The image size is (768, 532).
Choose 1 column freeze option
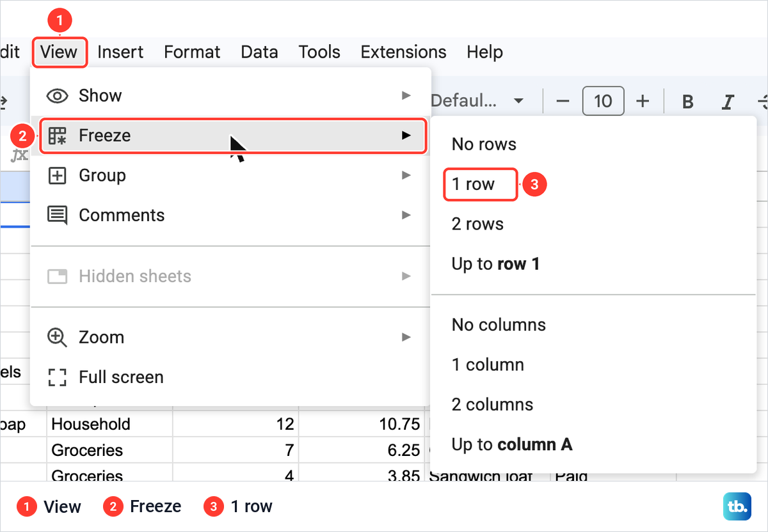pos(594,365)
